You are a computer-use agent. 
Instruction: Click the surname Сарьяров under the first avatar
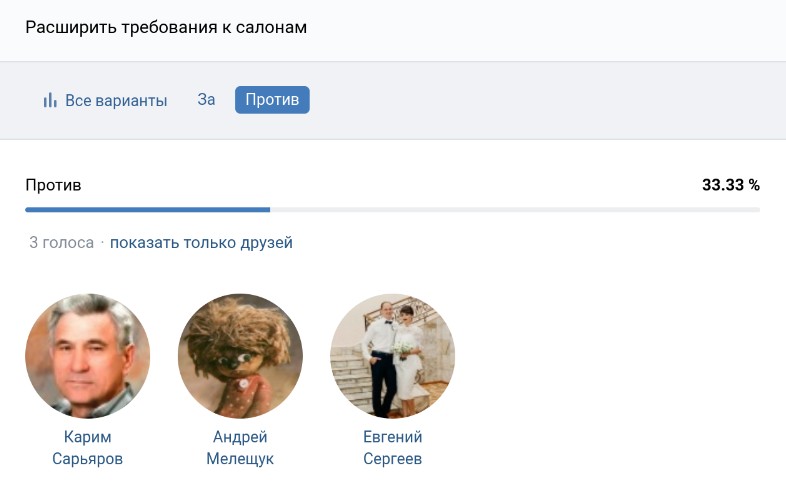tap(87, 459)
